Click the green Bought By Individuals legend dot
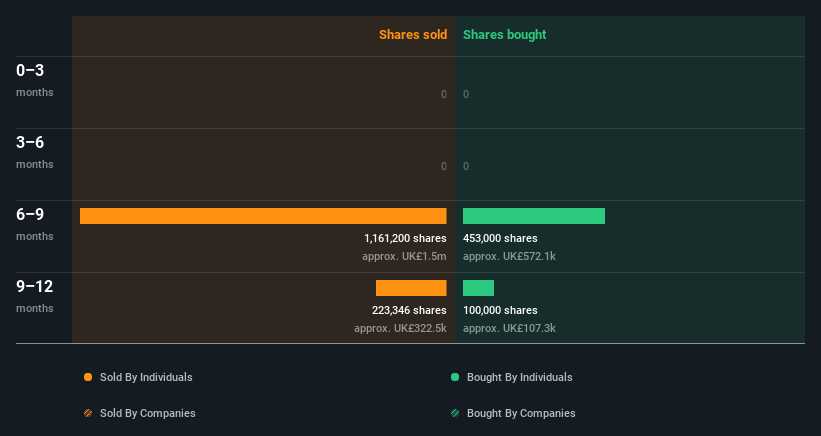Image resolution: width=821 pixels, height=436 pixels. click(455, 377)
